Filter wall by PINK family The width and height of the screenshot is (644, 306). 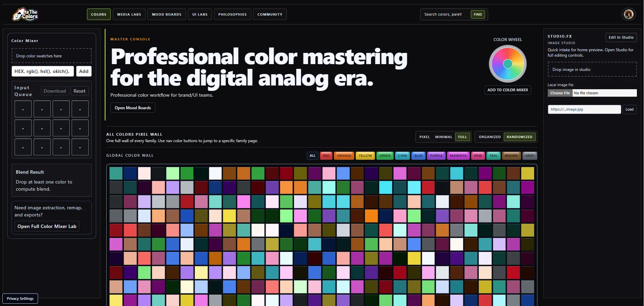pyautogui.click(x=478, y=156)
